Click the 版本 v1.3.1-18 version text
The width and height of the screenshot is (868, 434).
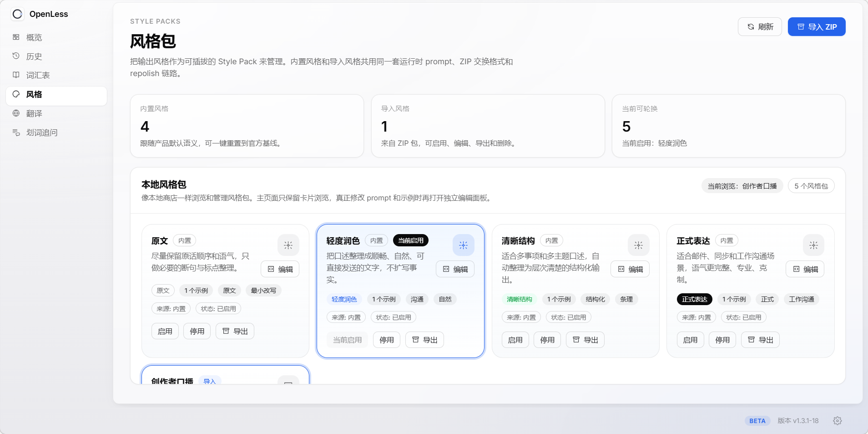pos(798,421)
